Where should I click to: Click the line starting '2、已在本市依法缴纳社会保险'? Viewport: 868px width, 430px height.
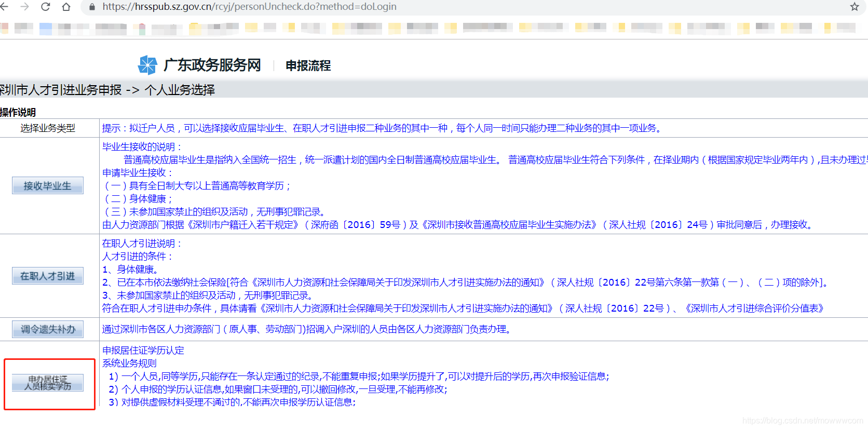466,283
